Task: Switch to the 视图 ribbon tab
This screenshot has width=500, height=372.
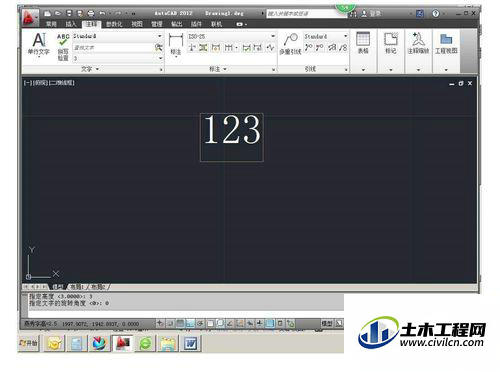Action: coord(137,24)
